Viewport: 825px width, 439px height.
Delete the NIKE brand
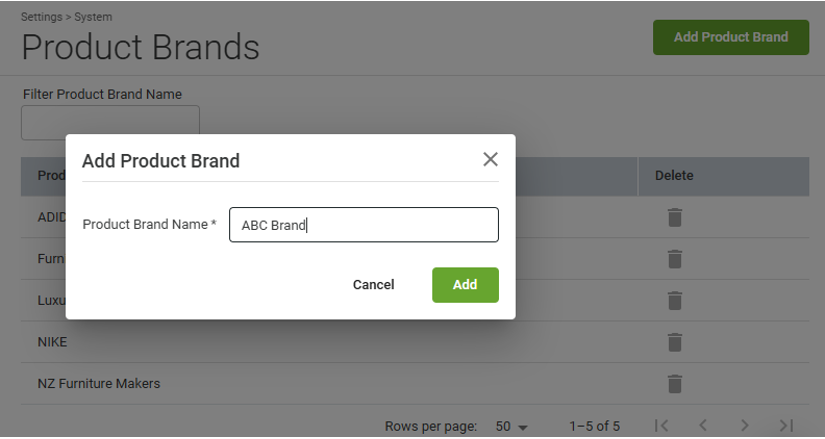(x=675, y=342)
